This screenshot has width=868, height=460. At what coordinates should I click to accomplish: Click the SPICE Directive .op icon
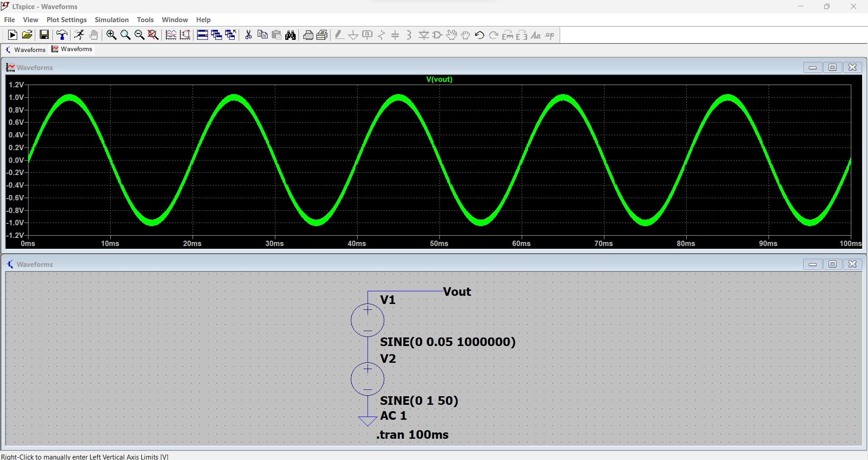coord(550,35)
